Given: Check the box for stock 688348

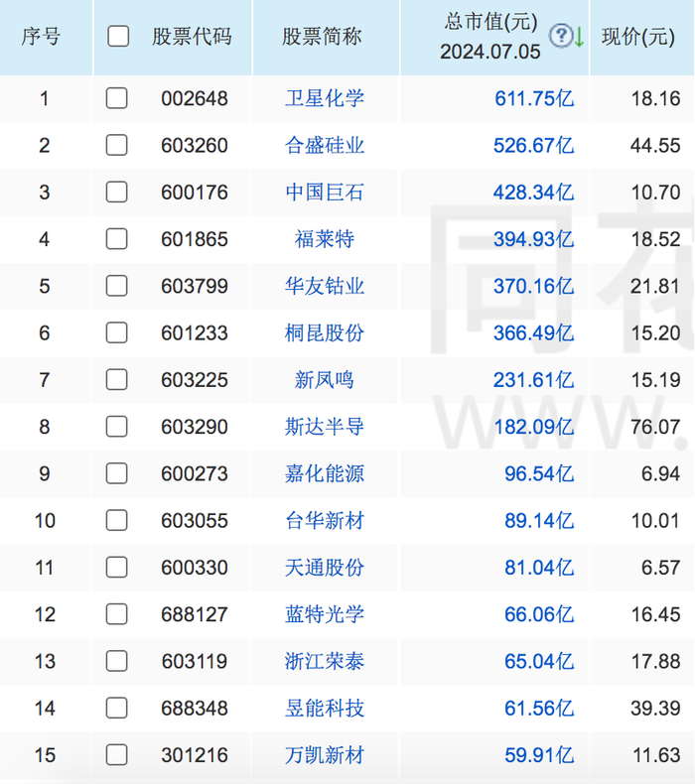Looking at the screenshot, I should [116, 708].
